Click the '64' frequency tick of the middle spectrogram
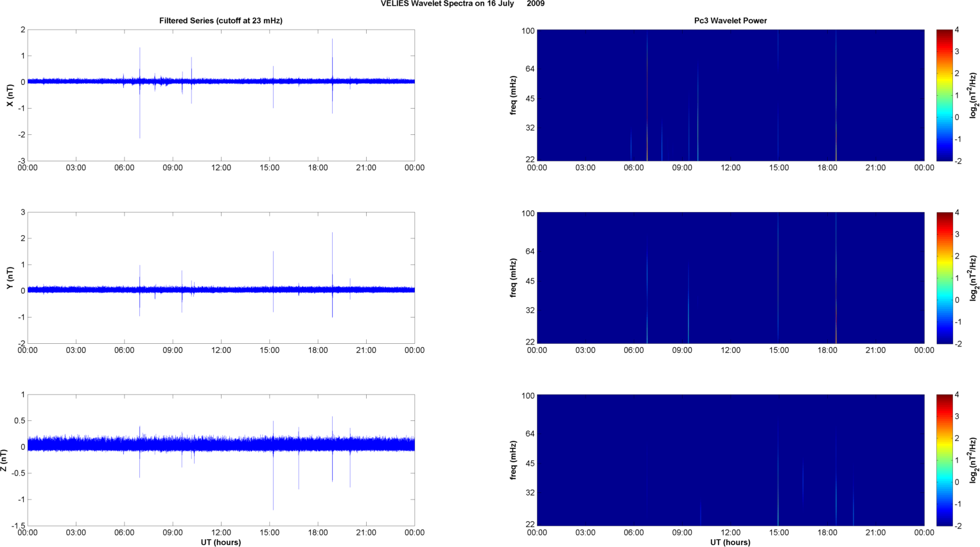980x547 pixels. click(x=530, y=251)
